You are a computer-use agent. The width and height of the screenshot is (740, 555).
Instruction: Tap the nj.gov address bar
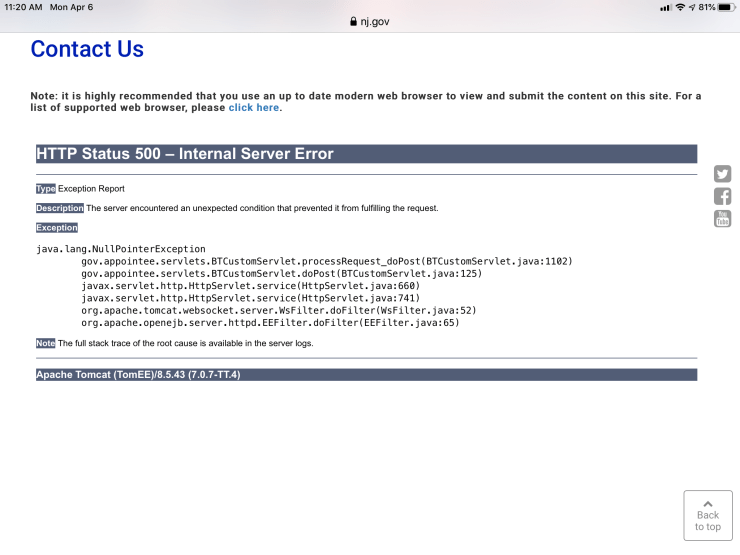pyautogui.click(x=370, y=21)
